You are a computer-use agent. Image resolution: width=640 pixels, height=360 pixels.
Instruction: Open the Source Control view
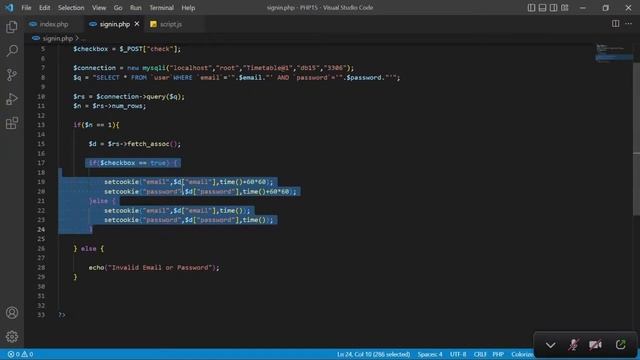tap(12, 75)
